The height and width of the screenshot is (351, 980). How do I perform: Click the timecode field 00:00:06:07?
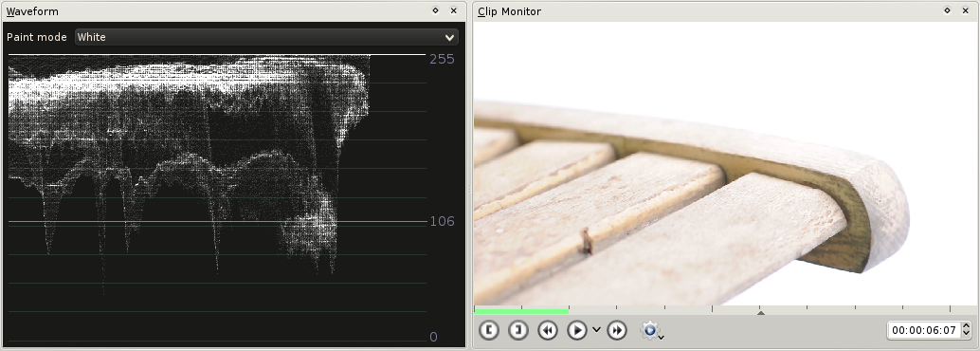924,330
